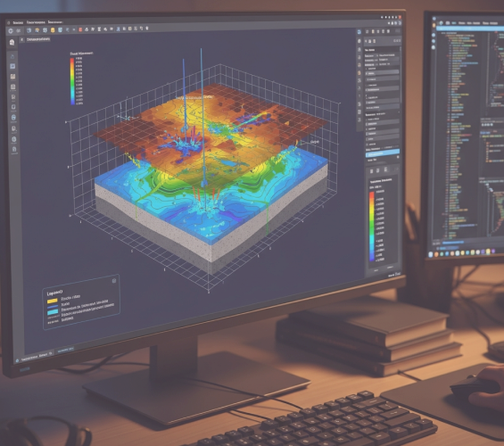Select the highlighted blue row in the right panel
The height and width of the screenshot is (446, 504).
click(x=383, y=153)
